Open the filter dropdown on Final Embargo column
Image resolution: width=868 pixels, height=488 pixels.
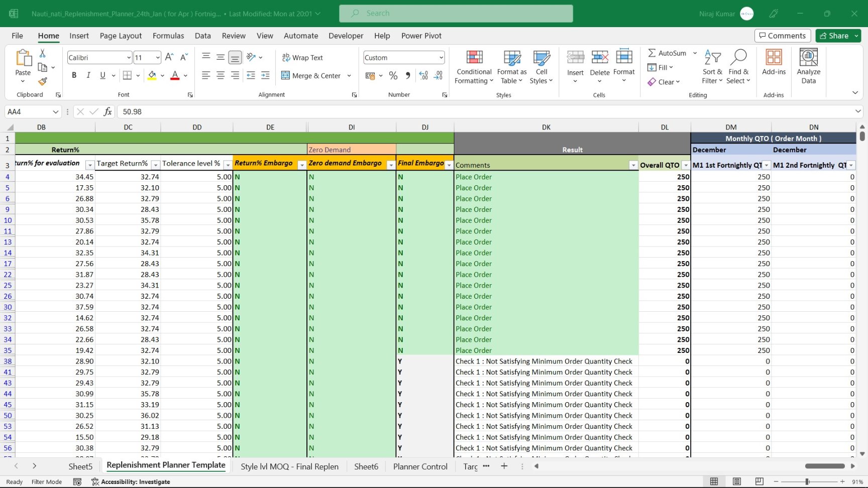coord(449,164)
